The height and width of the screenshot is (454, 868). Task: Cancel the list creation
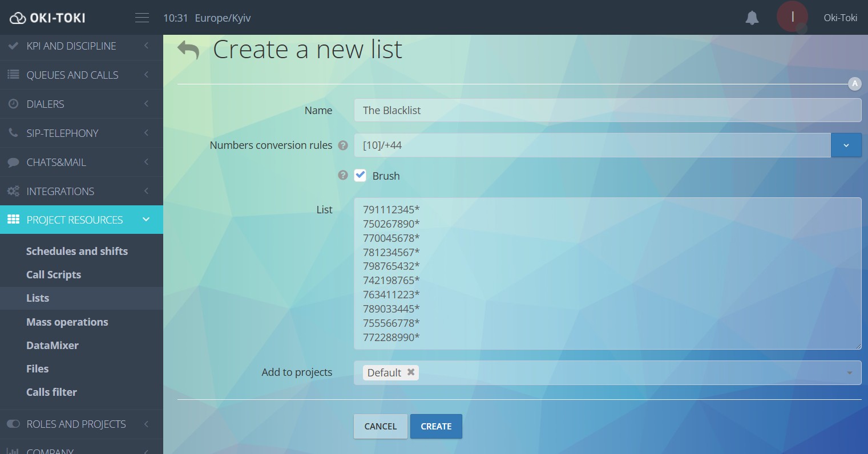tap(380, 426)
